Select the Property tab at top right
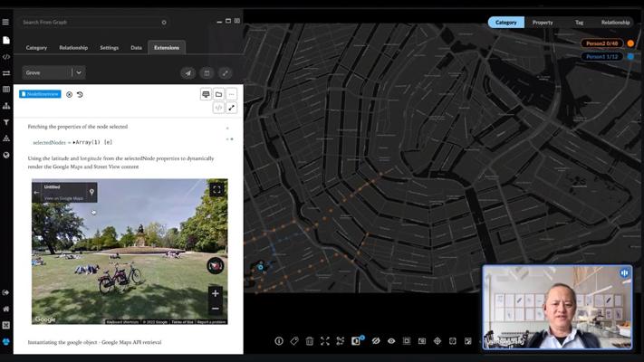The image size is (644, 362). click(543, 22)
